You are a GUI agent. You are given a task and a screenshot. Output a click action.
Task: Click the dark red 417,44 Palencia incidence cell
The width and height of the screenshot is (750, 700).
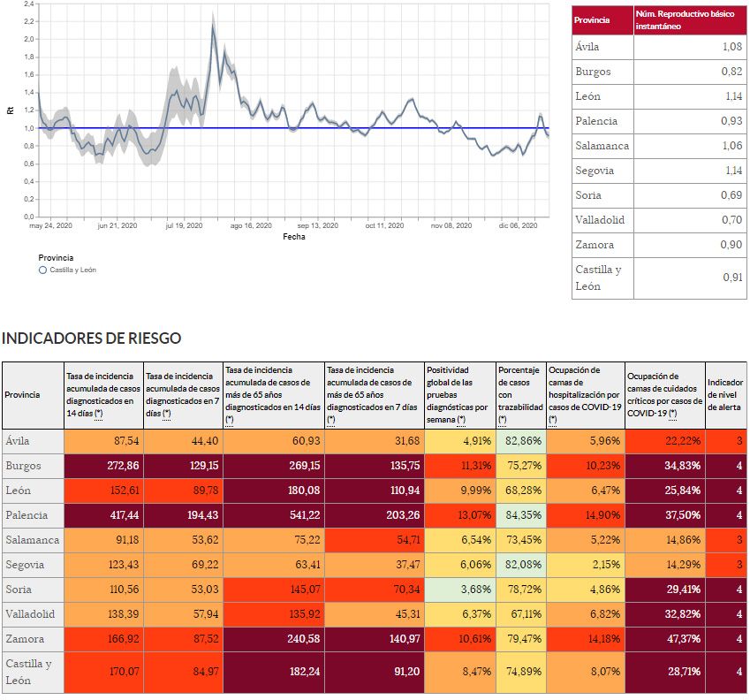tap(102, 514)
